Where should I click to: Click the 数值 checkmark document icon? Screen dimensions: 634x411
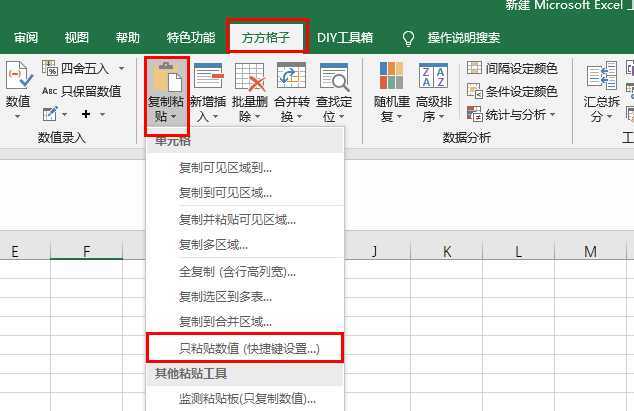pyautogui.click(x=18, y=76)
